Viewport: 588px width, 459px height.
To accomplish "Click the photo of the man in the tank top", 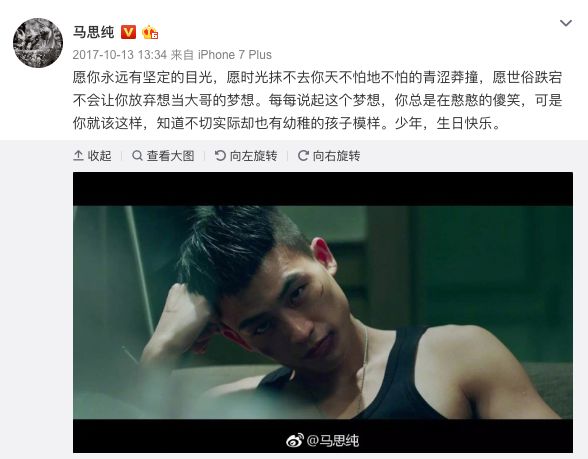I will pyautogui.click(x=323, y=312).
